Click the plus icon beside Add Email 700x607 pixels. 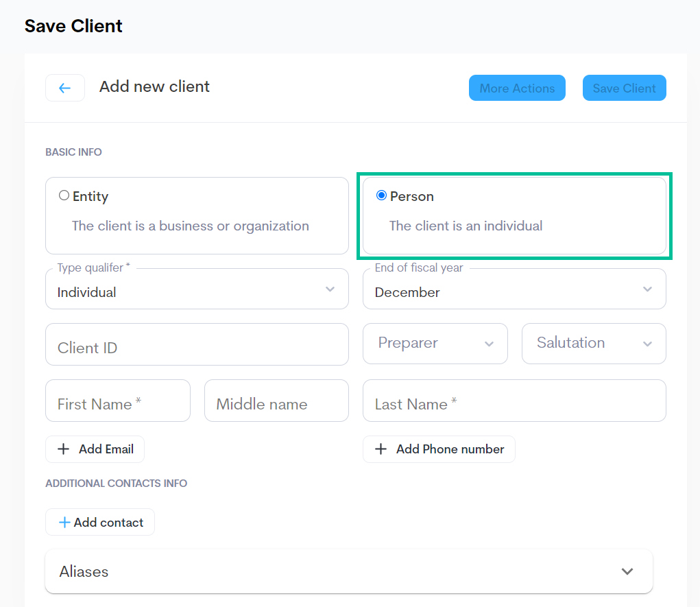point(64,449)
